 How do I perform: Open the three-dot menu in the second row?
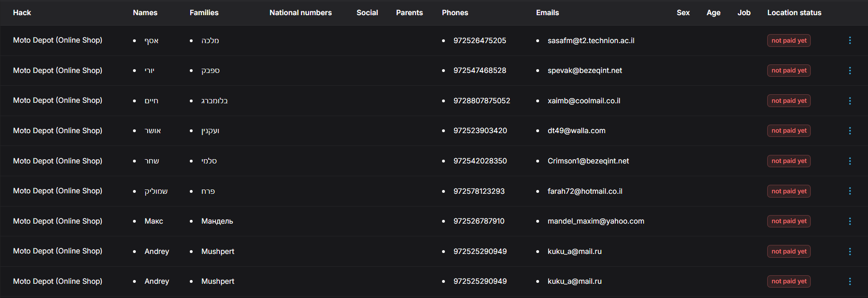pos(850,71)
